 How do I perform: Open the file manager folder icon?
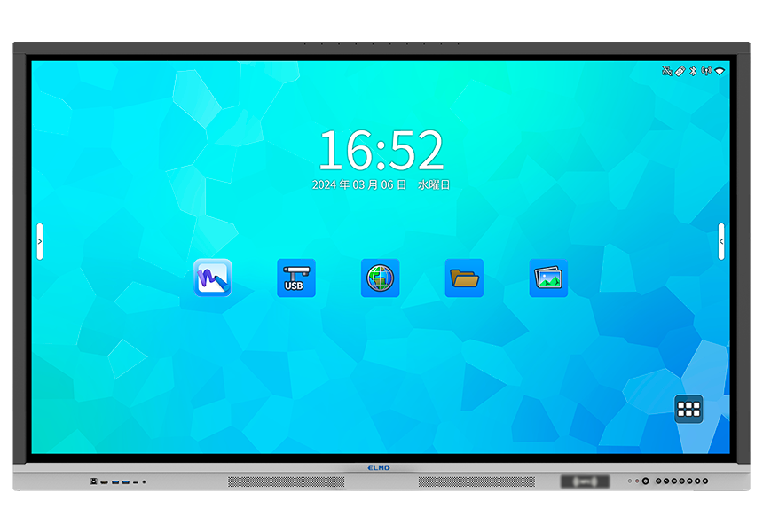[464, 278]
